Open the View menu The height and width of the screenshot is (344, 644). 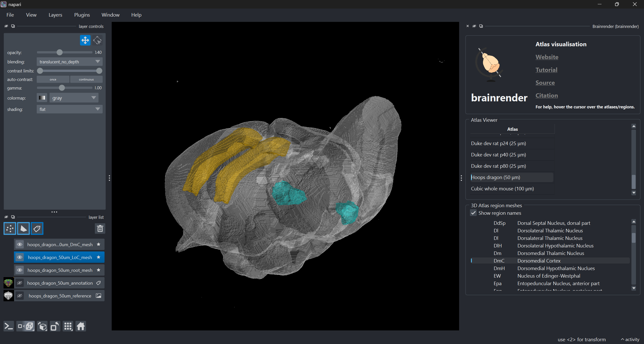click(31, 15)
